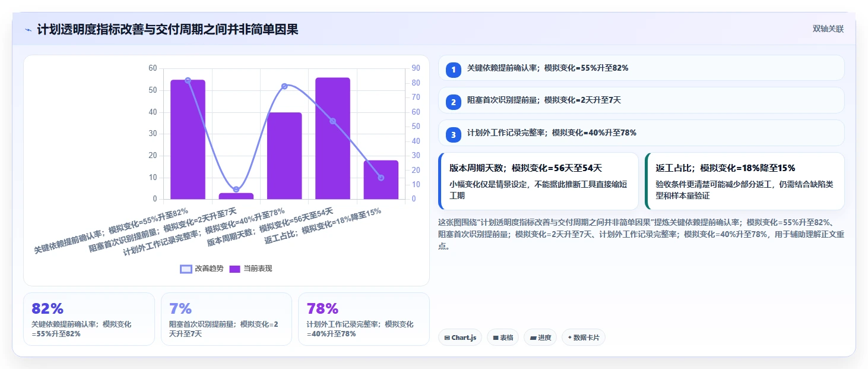Click the 双轴关联 label in the header
The width and height of the screenshot is (868, 369).
(x=828, y=29)
